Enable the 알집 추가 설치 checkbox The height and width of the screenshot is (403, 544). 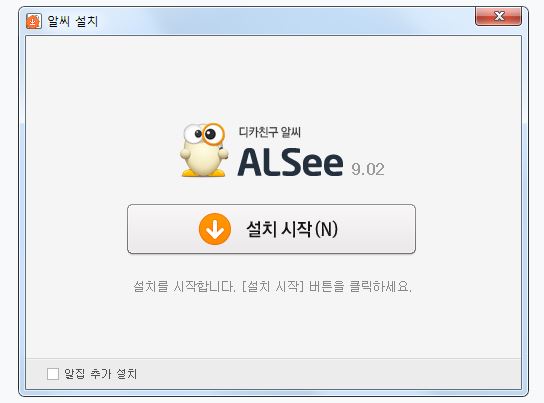[x=53, y=374]
